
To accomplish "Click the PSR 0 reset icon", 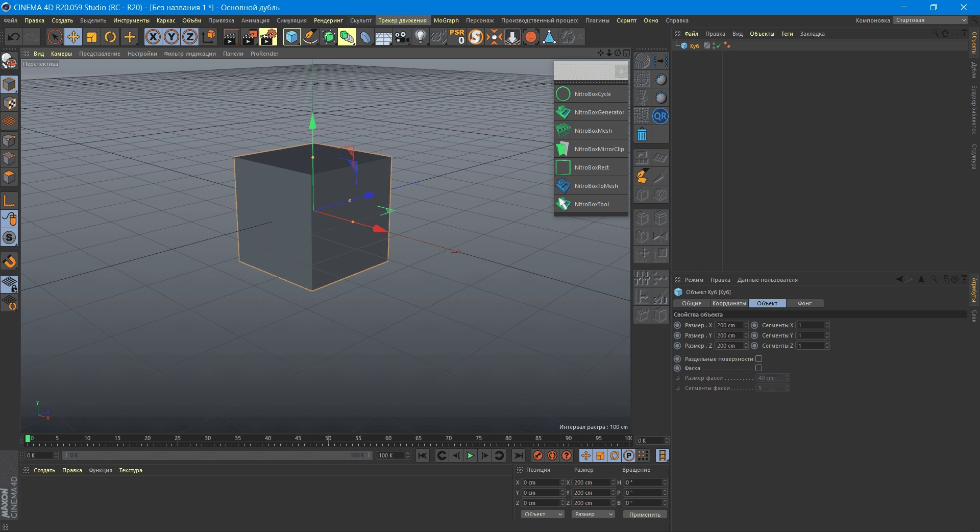I will pyautogui.click(x=457, y=37).
